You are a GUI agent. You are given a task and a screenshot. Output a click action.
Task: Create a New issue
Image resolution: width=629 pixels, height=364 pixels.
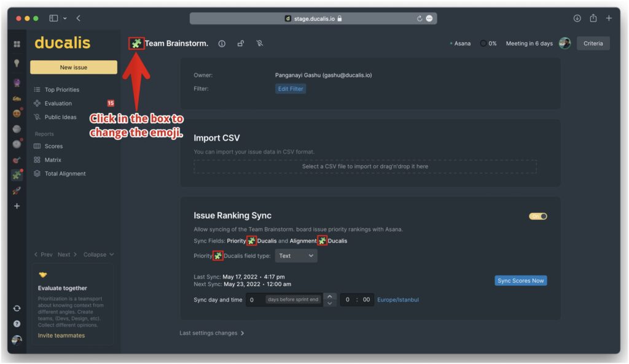(74, 68)
